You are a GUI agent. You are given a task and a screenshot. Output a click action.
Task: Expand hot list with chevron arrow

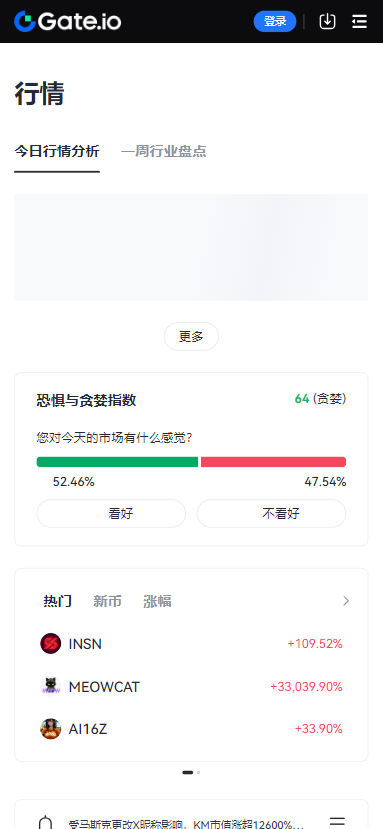346,601
